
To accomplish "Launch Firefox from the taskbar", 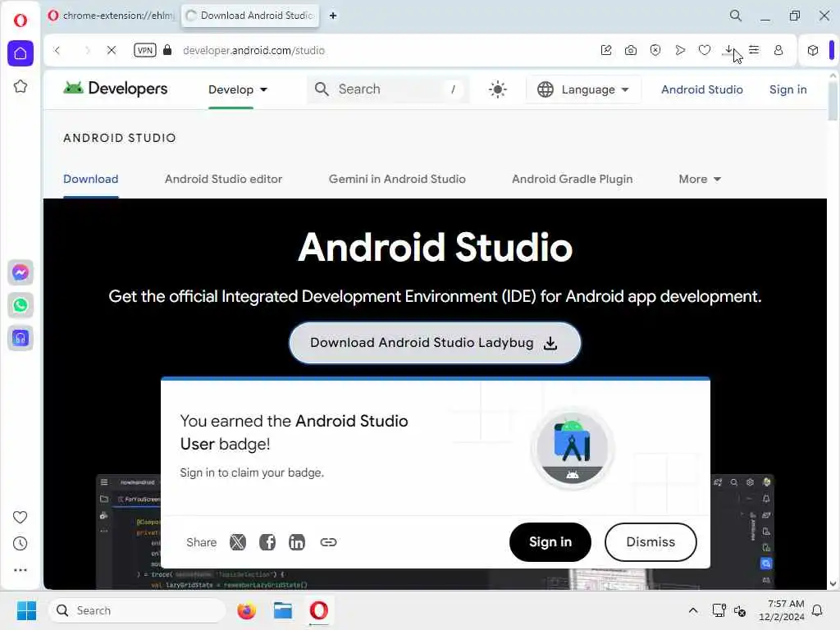I will (x=246, y=610).
